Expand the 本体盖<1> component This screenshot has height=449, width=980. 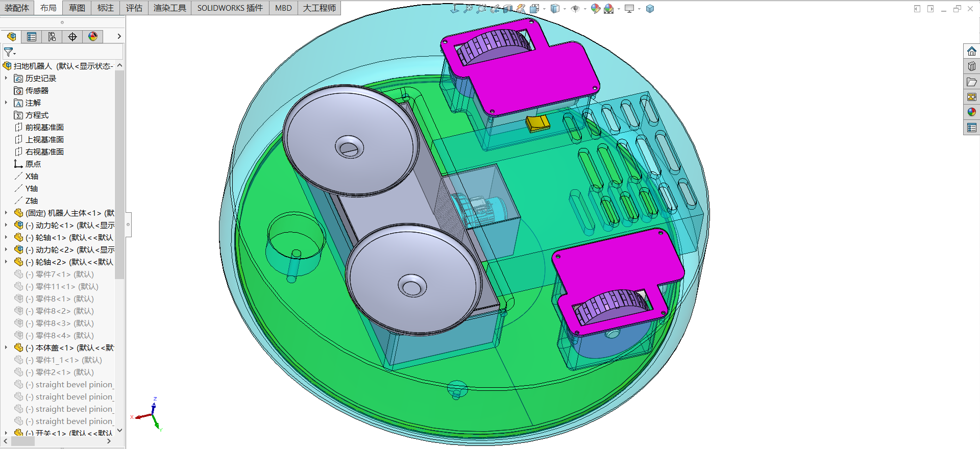pos(6,347)
